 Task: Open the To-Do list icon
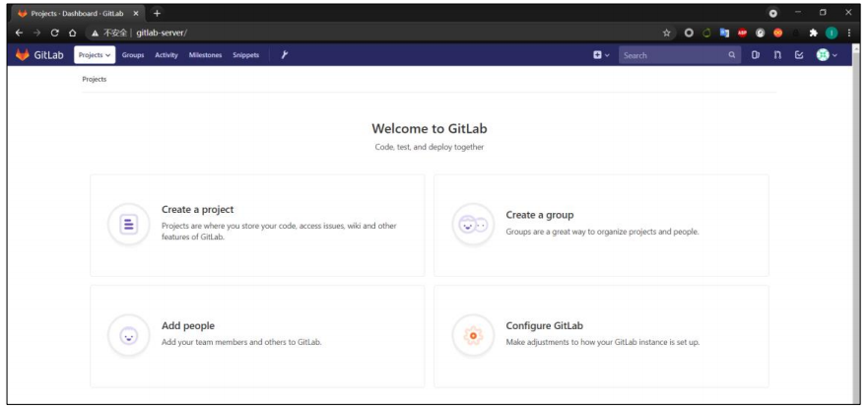[799, 55]
